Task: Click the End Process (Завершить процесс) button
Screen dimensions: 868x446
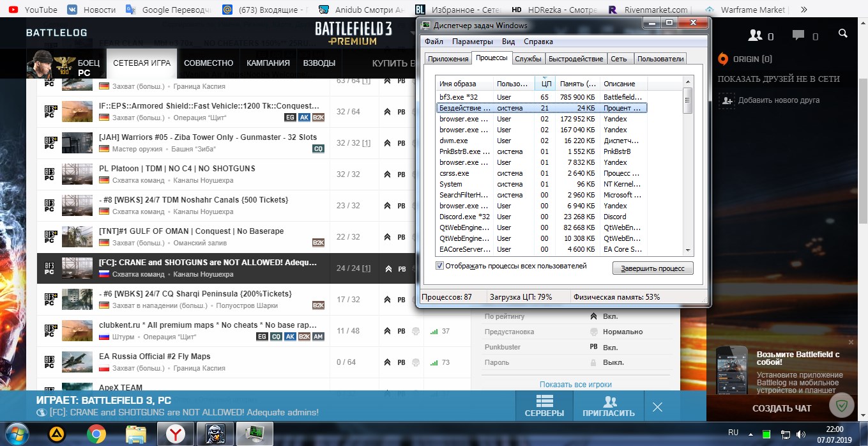Action: 653,268
